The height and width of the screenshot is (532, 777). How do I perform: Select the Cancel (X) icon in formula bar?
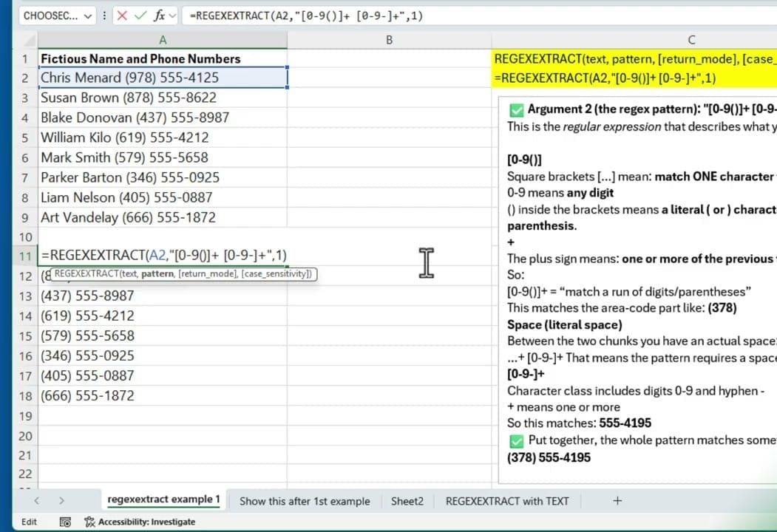122,15
